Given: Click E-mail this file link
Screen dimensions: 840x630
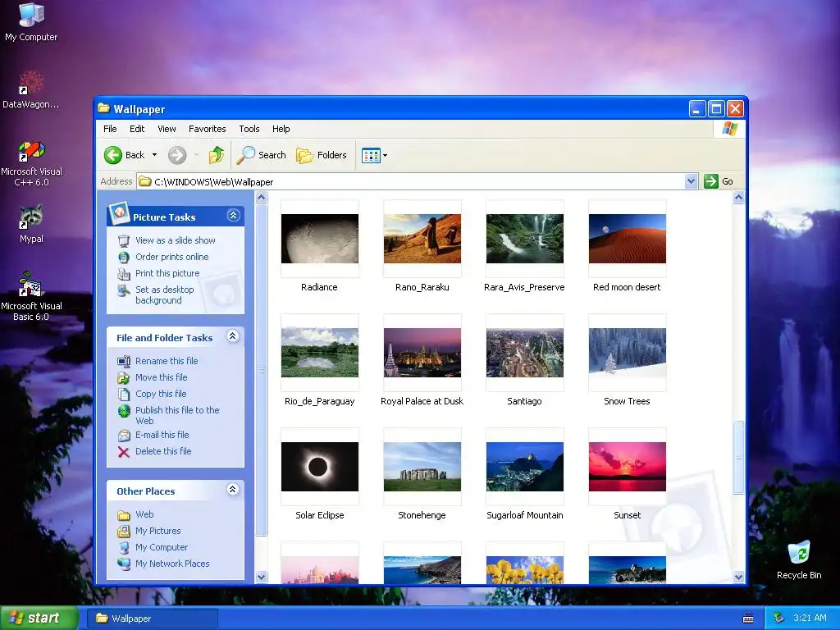Looking at the screenshot, I should [162, 435].
